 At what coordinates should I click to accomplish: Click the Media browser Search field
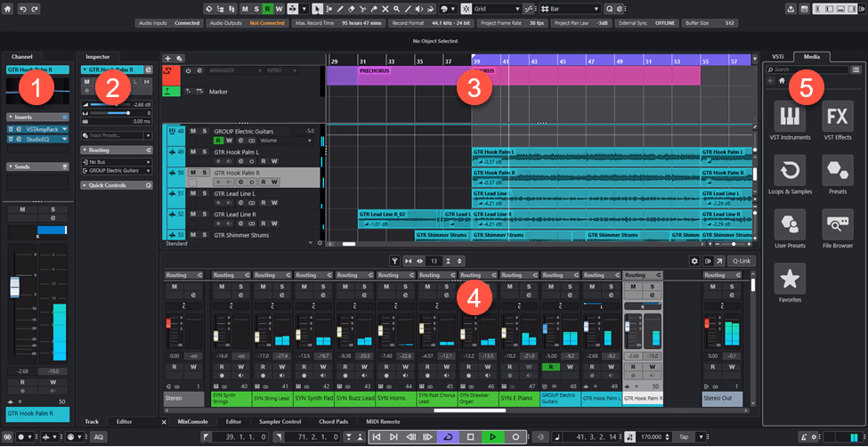click(807, 69)
